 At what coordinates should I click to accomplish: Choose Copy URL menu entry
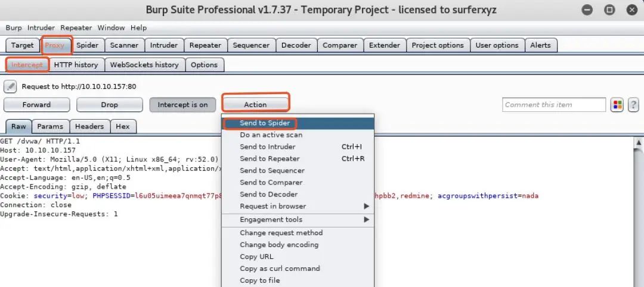(x=298, y=257)
